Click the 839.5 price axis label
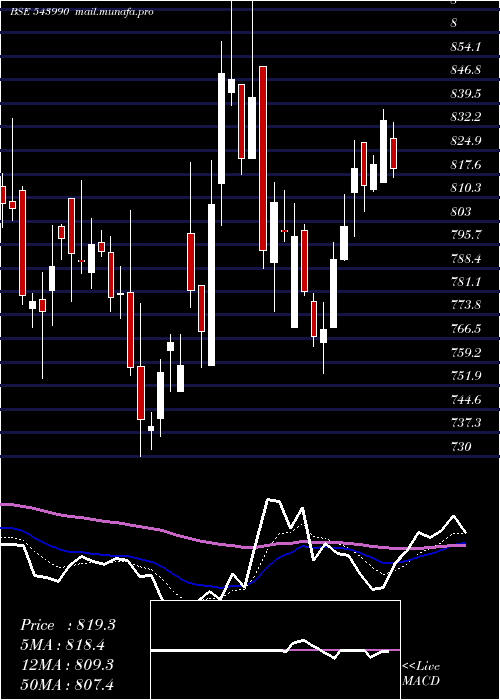Image resolution: width=500 pixels, height=700 pixels. [x=465, y=94]
